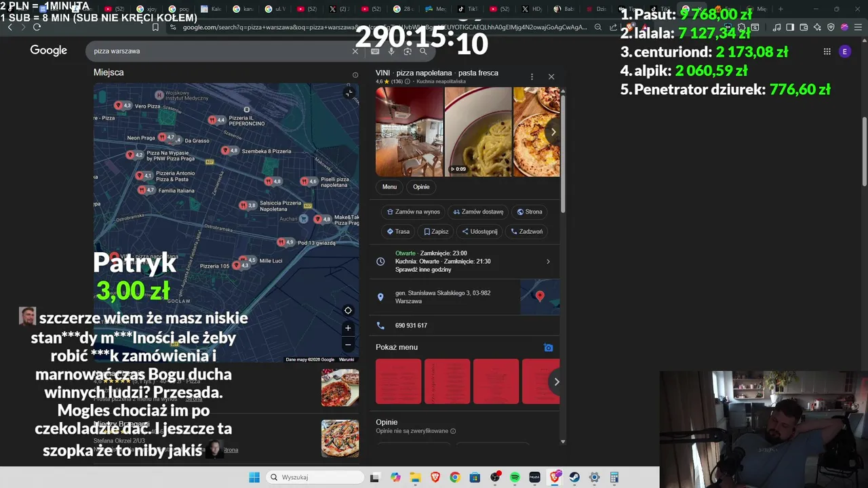Zoom in on the map
868x488 pixels.
[348, 328]
